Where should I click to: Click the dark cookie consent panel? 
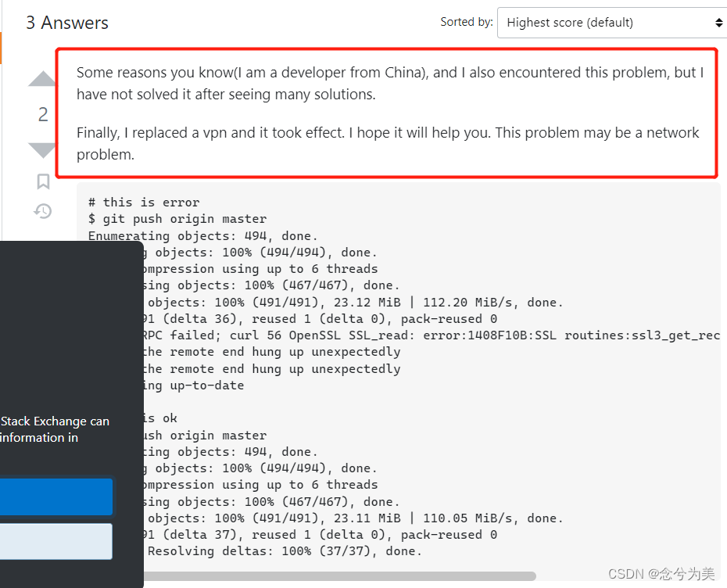point(71,414)
